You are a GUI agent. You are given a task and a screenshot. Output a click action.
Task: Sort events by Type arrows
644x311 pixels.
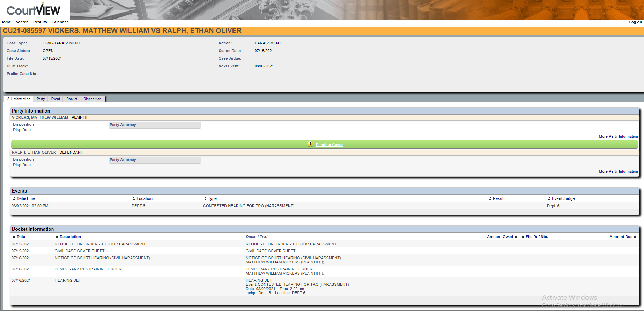[x=205, y=199]
